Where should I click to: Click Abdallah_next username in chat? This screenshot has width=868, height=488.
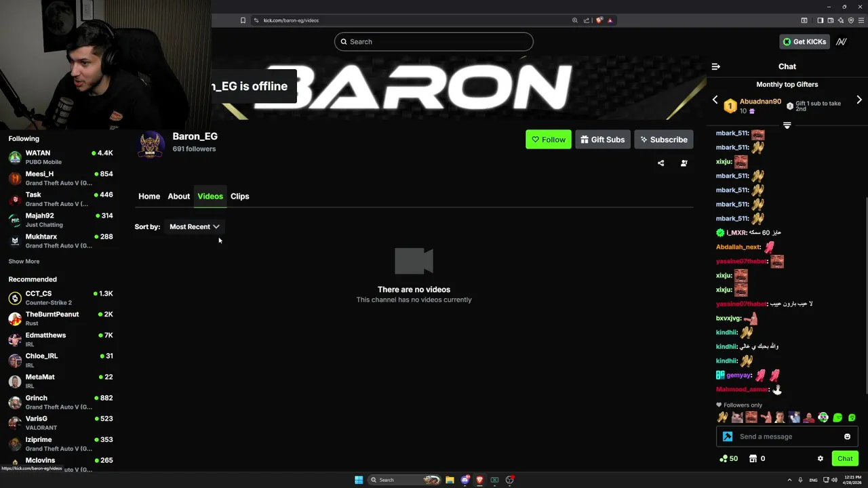pos(738,247)
